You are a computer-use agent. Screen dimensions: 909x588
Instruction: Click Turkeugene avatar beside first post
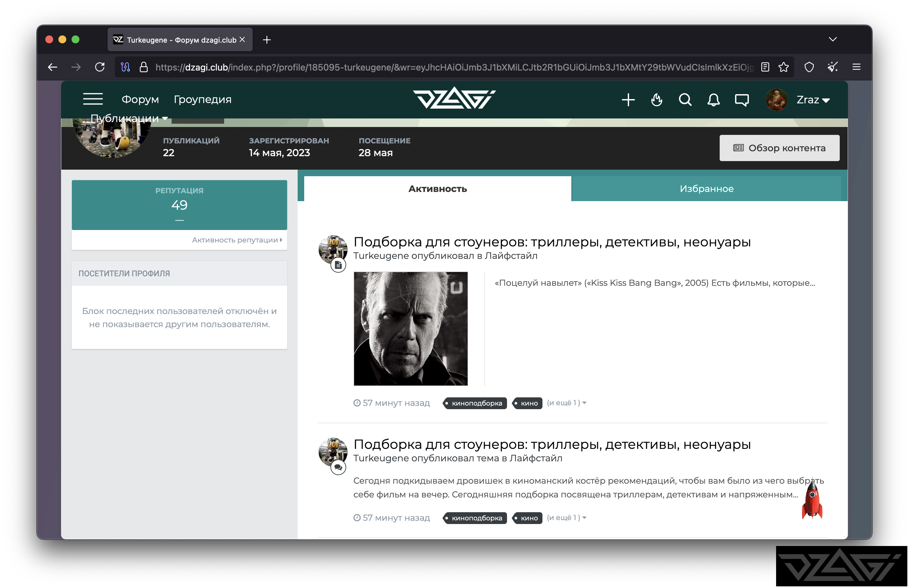333,249
